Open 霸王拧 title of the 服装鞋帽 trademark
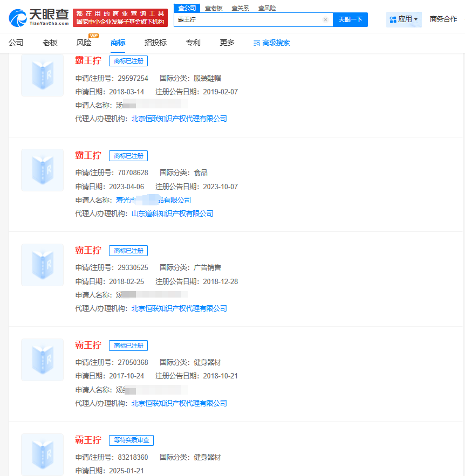465x476 pixels. tap(88, 61)
